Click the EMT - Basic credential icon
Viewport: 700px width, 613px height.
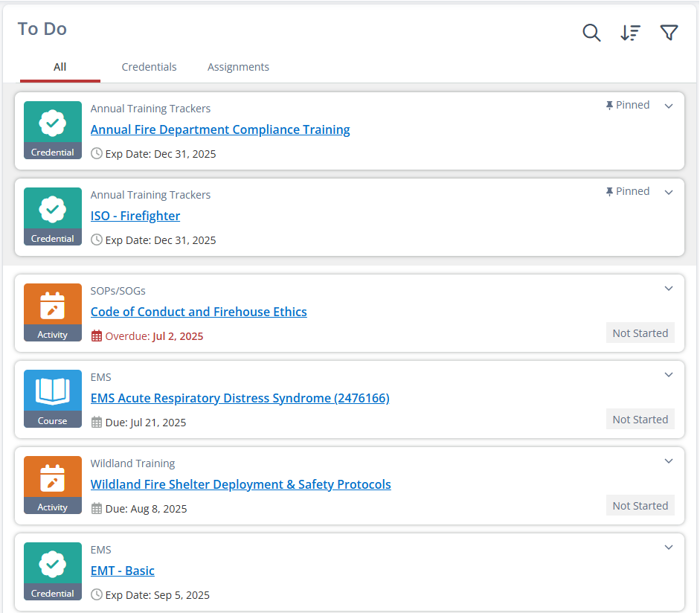point(53,564)
